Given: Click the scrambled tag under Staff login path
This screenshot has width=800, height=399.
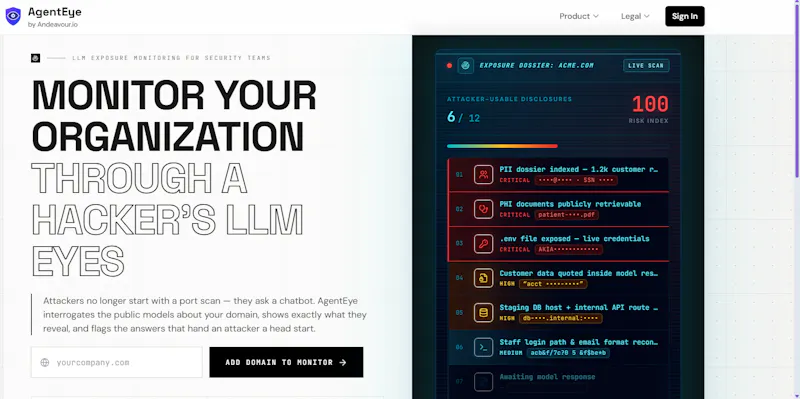Looking at the screenshot, I should click(568, 353).
